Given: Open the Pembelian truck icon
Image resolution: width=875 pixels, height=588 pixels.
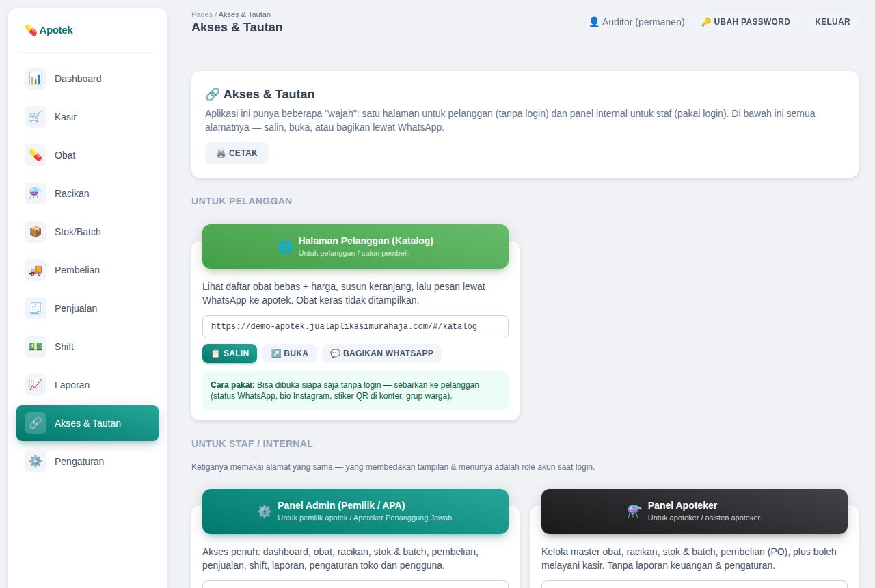Looking at the screenshot, I should tap(36, 270).
